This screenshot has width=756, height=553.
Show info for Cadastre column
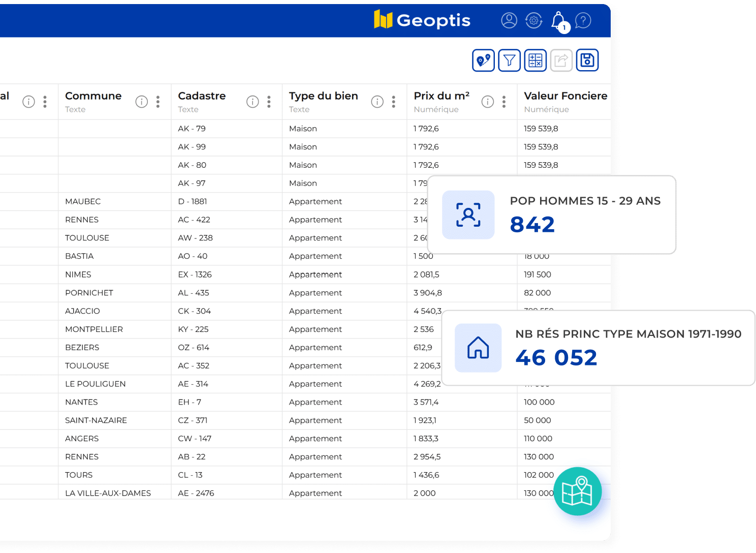point(253,102)
